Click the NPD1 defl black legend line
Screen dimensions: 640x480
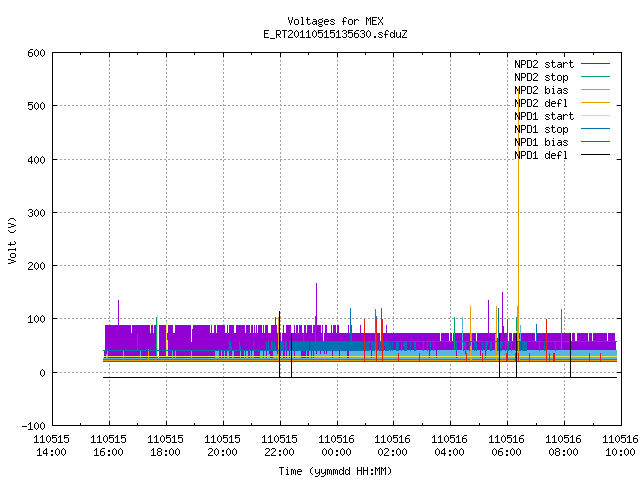coord(595,155)
